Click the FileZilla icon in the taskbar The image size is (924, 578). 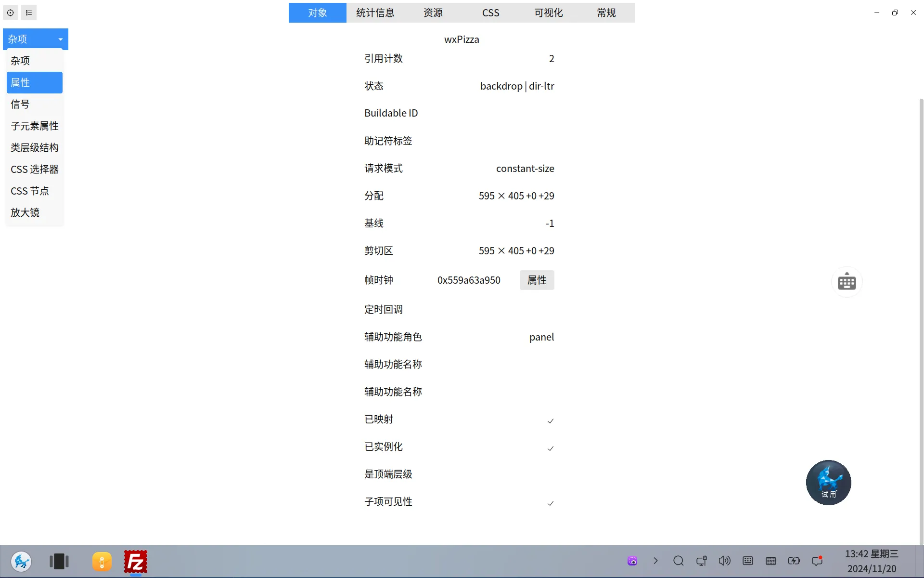pos(136,562)
